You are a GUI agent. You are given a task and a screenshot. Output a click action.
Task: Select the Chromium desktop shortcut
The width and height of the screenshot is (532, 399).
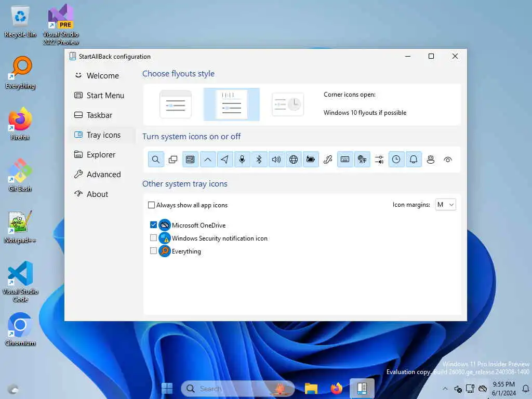[20, 329]
